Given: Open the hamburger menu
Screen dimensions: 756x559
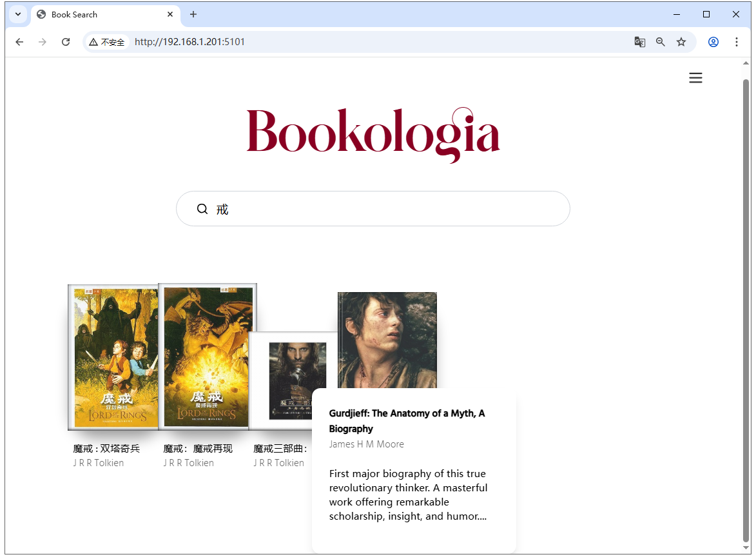Looking at the screenshot, I should (695, 77).
